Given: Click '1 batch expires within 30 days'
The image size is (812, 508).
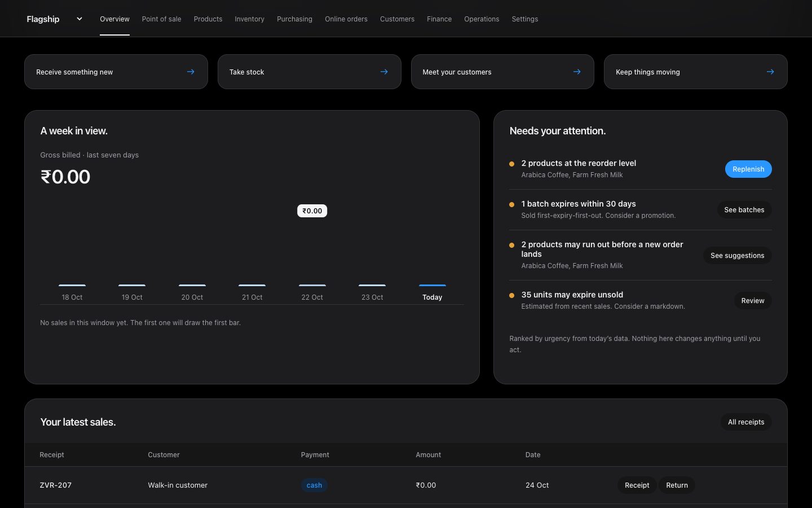Looking at the screenshot, I should (579, 204).
